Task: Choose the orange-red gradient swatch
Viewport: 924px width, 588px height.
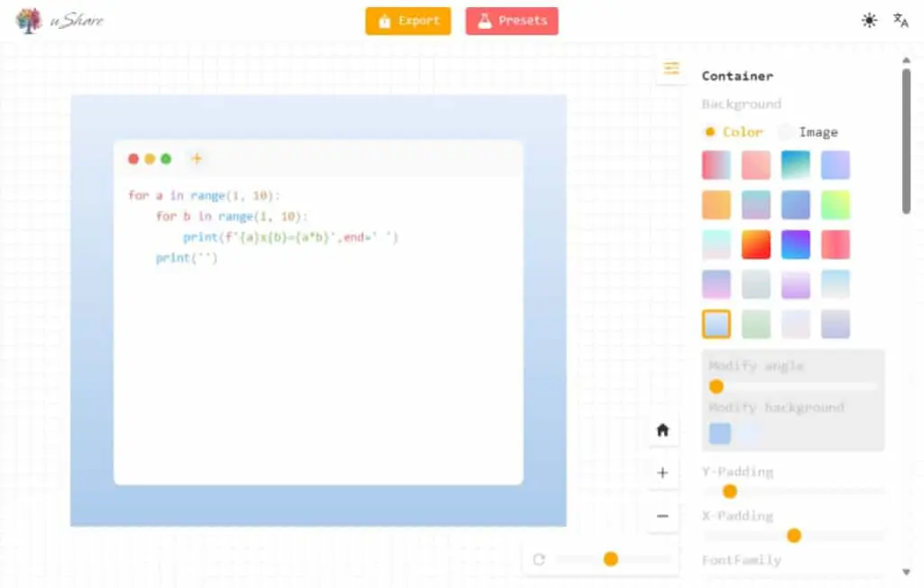Action: pos(756,244)
